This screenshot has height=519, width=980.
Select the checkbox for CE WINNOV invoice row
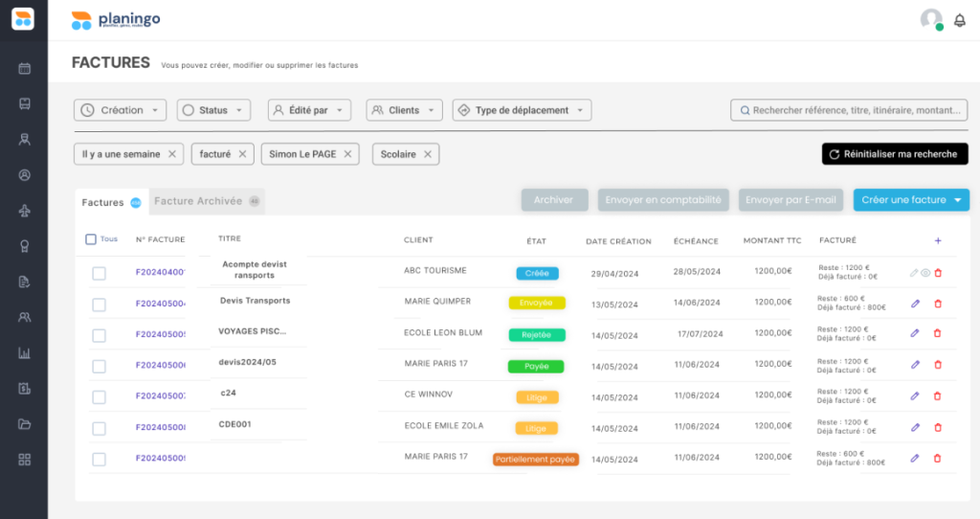pyautogui.click(x=99, y=397)
